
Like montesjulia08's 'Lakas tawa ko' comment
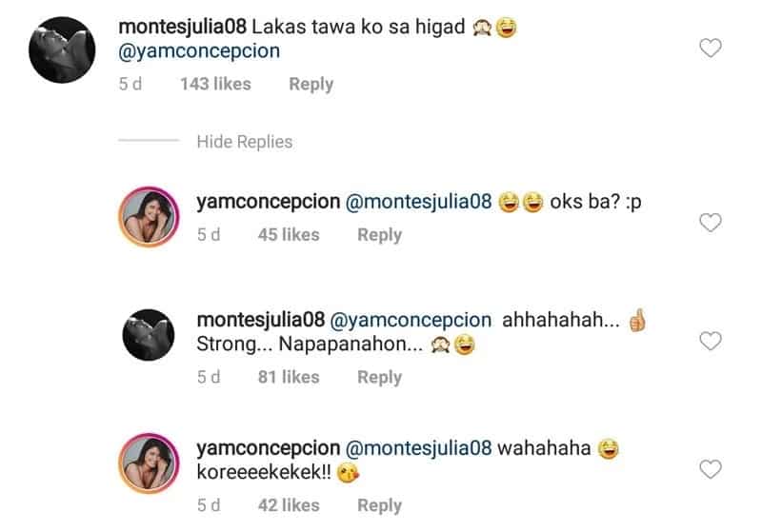pyautogui.click(x=710, y=48)
